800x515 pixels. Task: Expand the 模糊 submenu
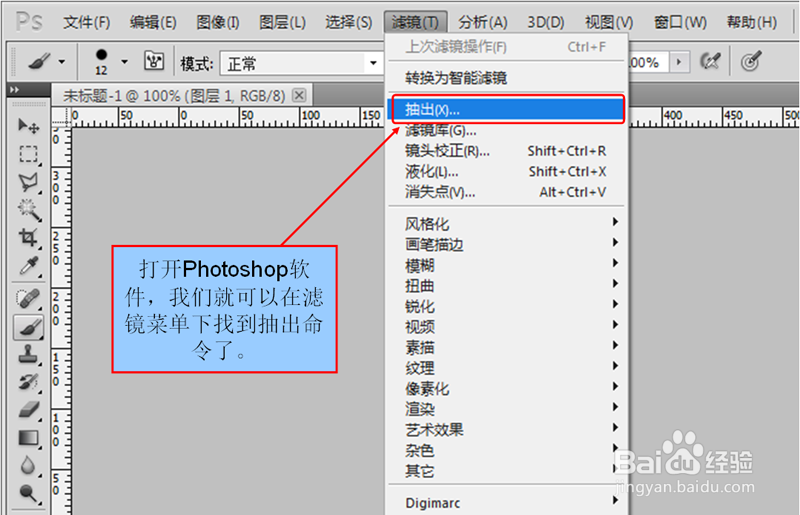point(506,265)
